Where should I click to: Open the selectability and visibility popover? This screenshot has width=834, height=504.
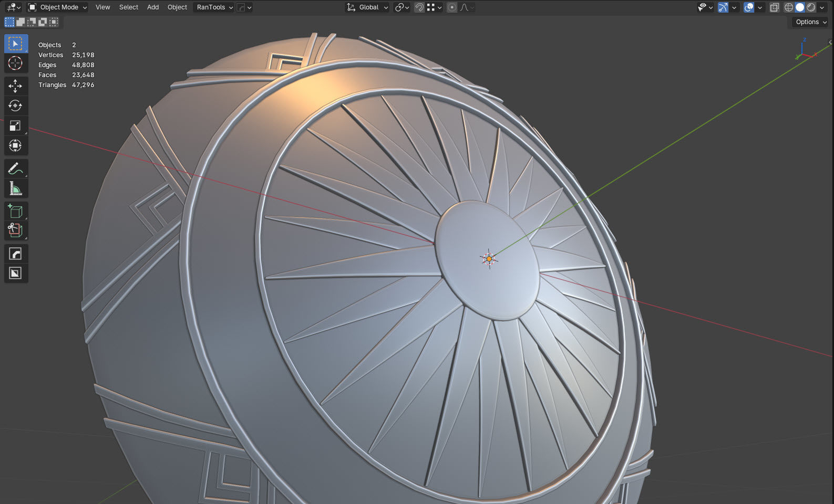[705, 7]
